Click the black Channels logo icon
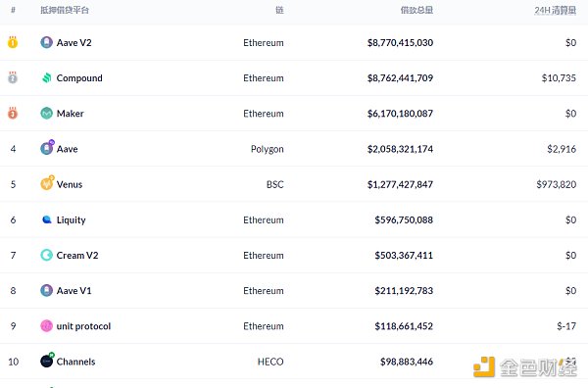The image size is (588, 388). (47, 361)
